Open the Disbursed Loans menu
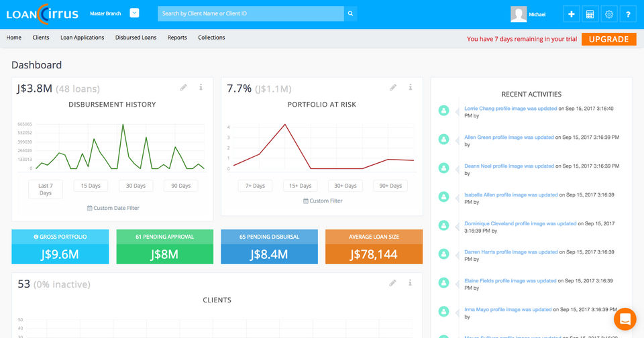Image resolution: width=644 pixels, height=338 pixels. 136,38
